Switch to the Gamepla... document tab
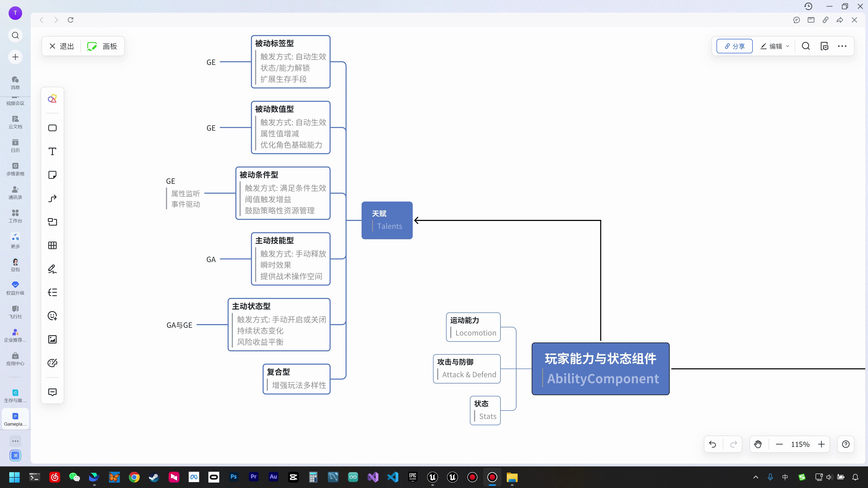Viewport: 868px width, 488px height. [15, 419]
